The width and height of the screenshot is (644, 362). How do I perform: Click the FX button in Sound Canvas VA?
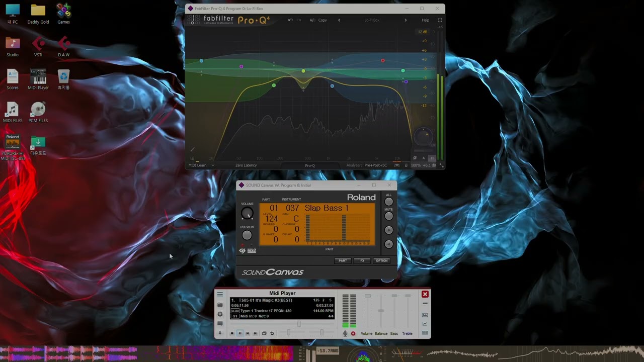(362, 260)
